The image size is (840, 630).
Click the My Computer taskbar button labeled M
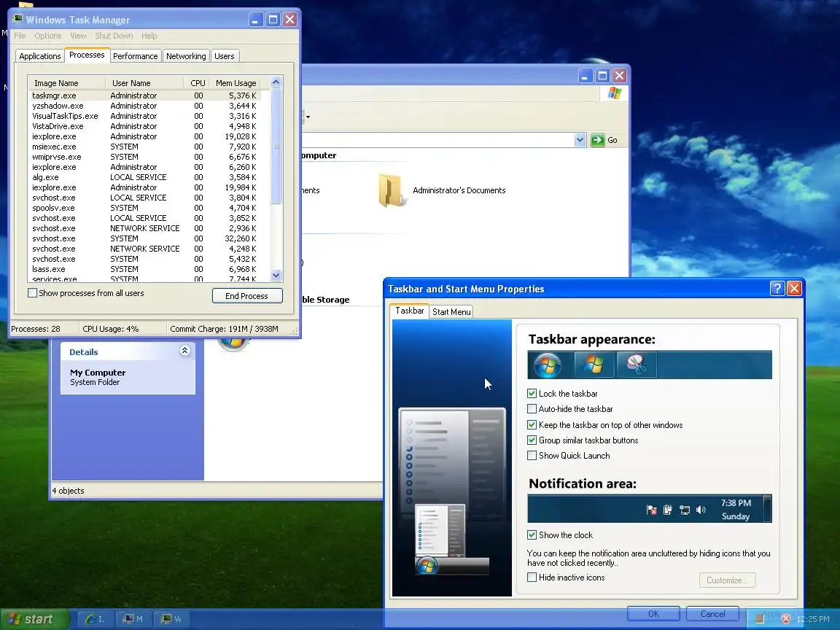pyautogui.click(x=133, y=619)
